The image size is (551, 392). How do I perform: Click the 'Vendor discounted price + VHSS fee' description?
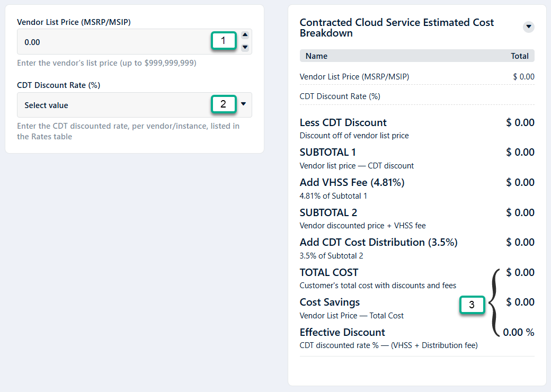[362, 226]
